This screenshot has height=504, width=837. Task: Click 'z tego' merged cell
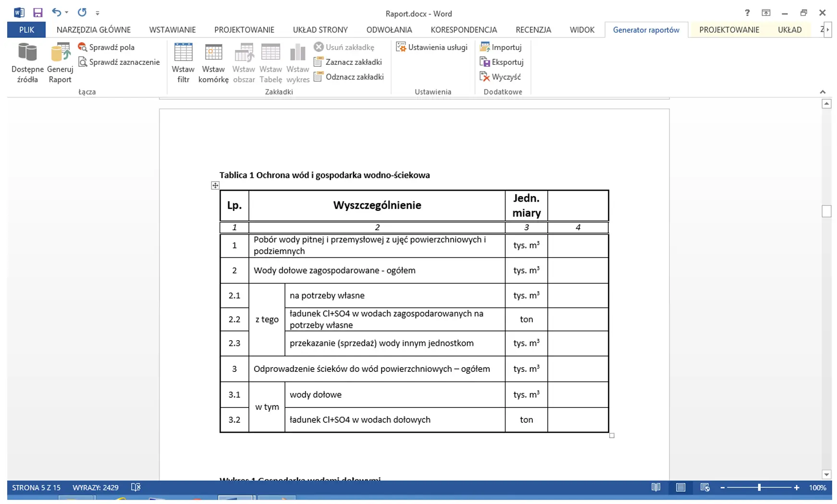tap(267, 320)
